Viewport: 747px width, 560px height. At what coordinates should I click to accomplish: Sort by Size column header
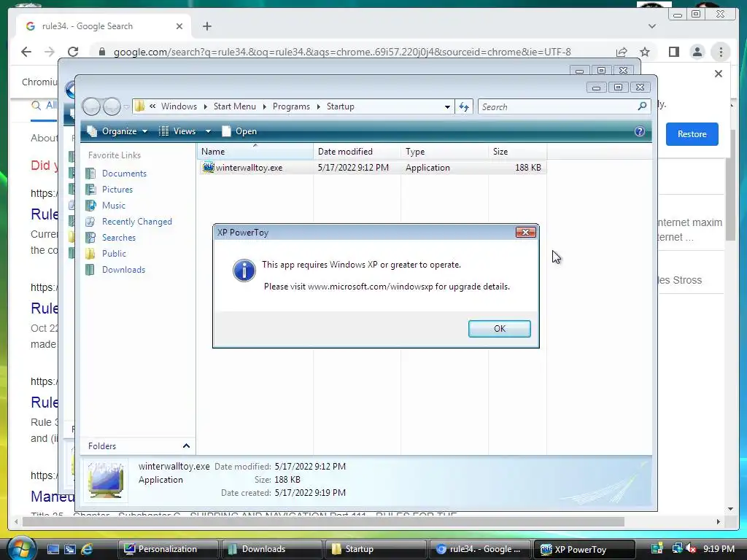517,152
